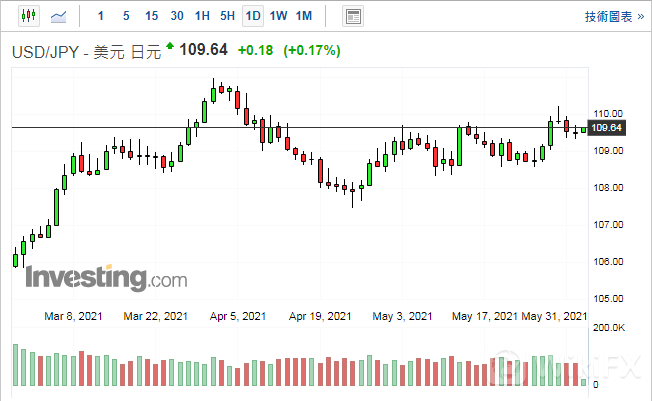This screenshot has height=401, width=652.
Task: Click the USD/JPY pair title
Action: click(48, 52)
